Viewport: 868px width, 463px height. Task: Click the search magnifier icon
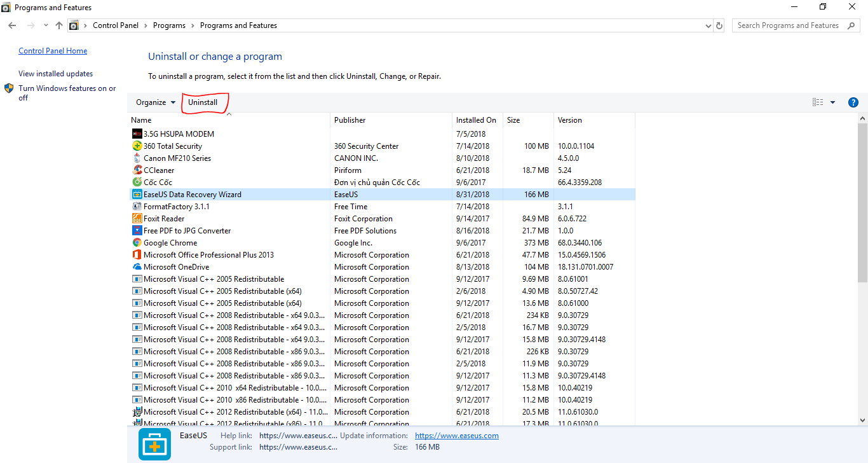tap(851, 25)
